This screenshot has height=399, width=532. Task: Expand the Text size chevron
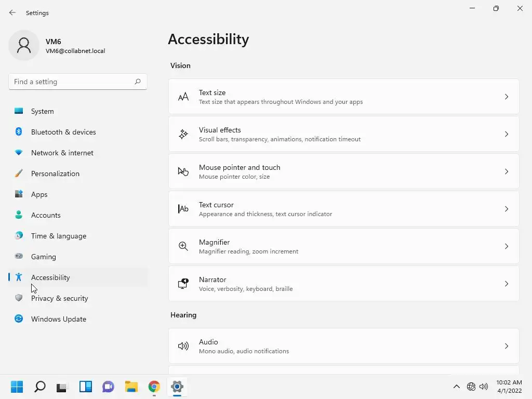(x=507, y=97)
